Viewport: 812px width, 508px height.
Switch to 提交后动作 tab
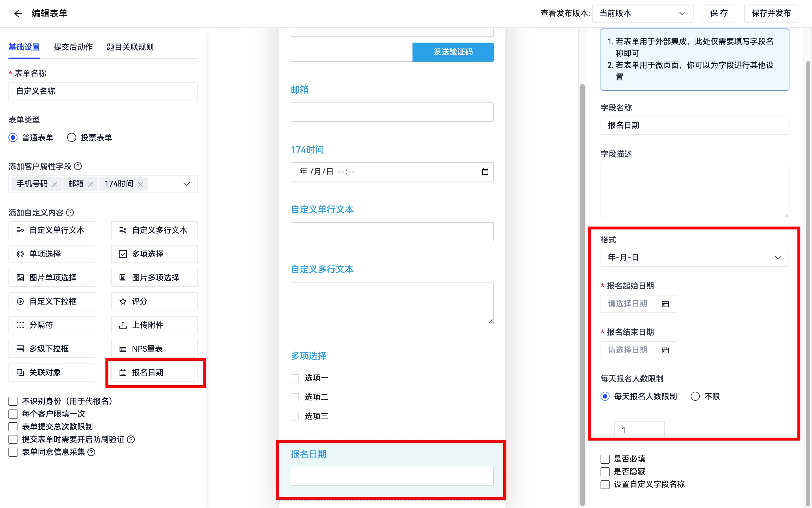[x=73, y=47]
